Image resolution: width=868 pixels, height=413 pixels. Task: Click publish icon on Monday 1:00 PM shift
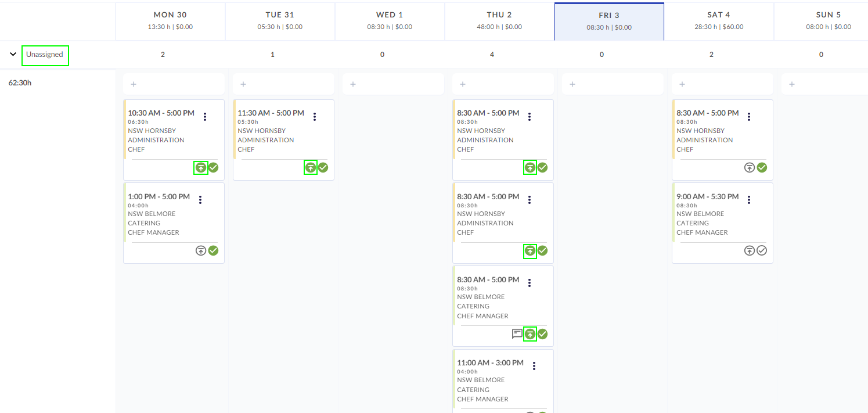tap(200, 251)
